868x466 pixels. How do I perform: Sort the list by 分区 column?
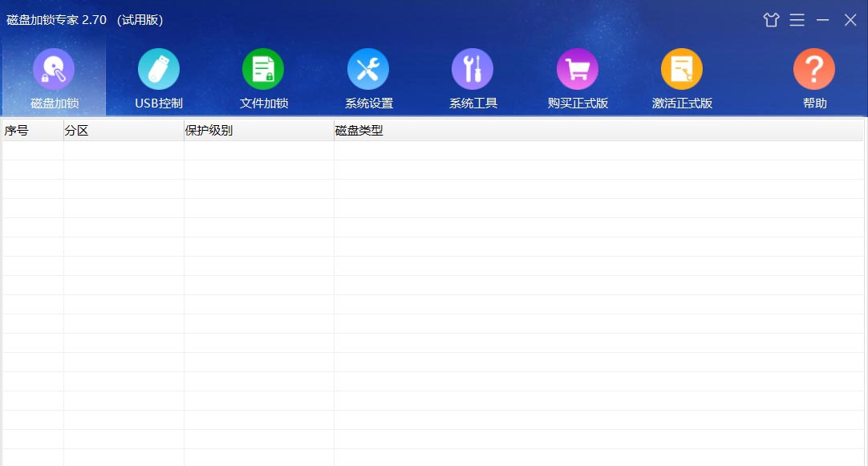point(122,129)
